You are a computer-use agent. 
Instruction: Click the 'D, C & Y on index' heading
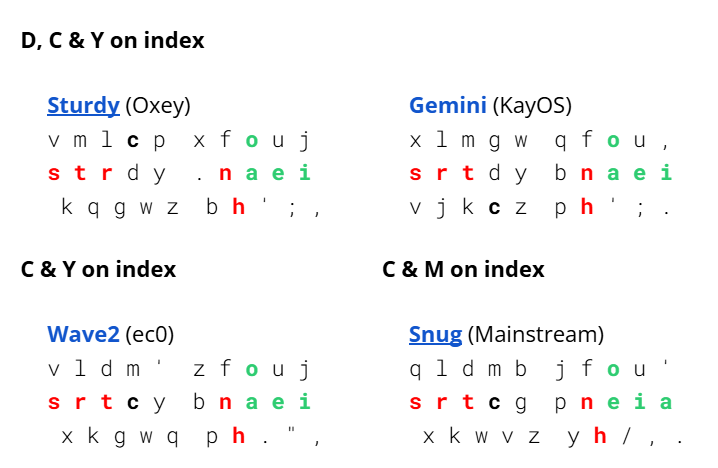112,41
